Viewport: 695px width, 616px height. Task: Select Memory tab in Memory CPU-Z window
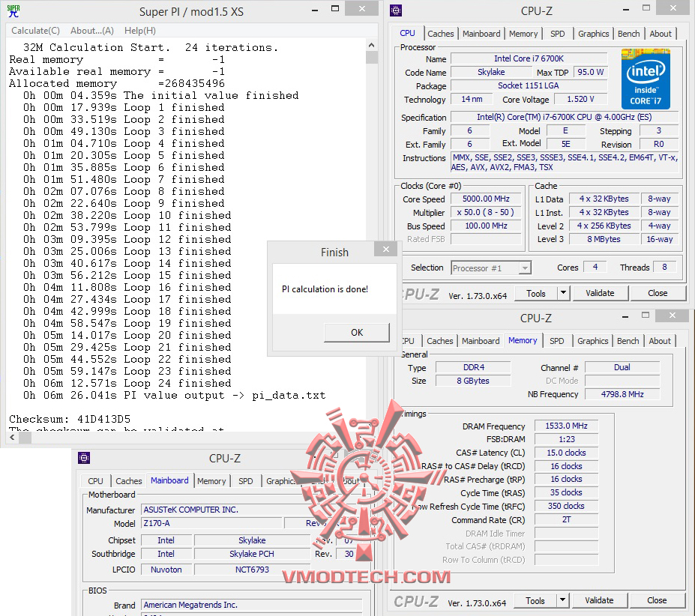pos(523,340)
